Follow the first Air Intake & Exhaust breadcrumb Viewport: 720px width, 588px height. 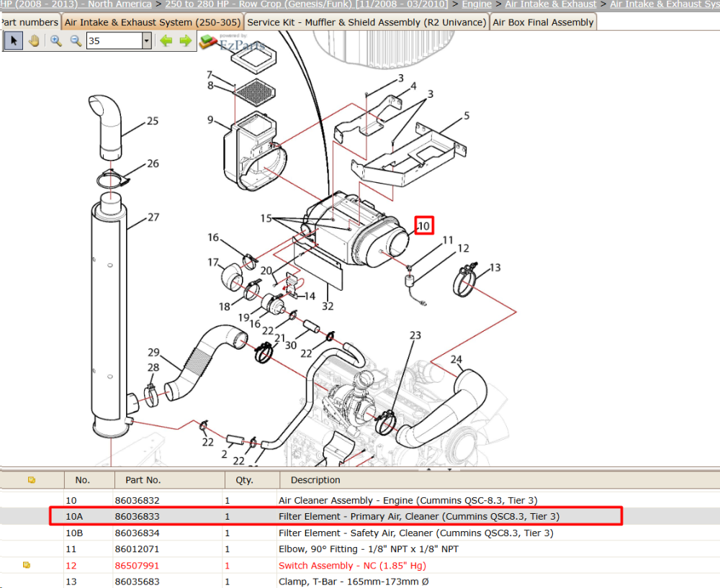551,4
